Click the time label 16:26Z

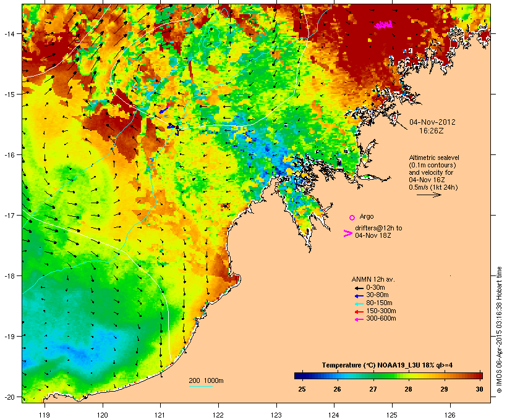[432, 131]
